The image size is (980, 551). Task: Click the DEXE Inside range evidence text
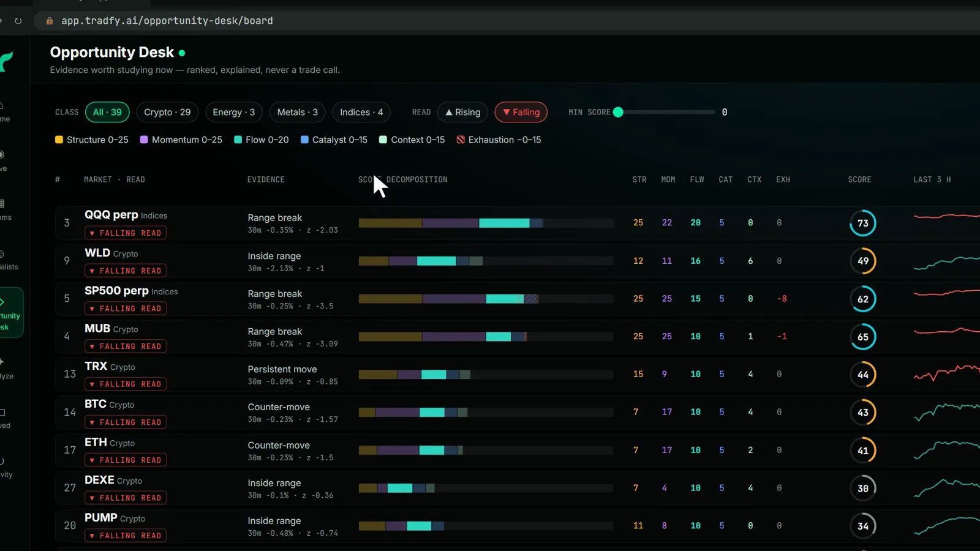tap(274, 483)
